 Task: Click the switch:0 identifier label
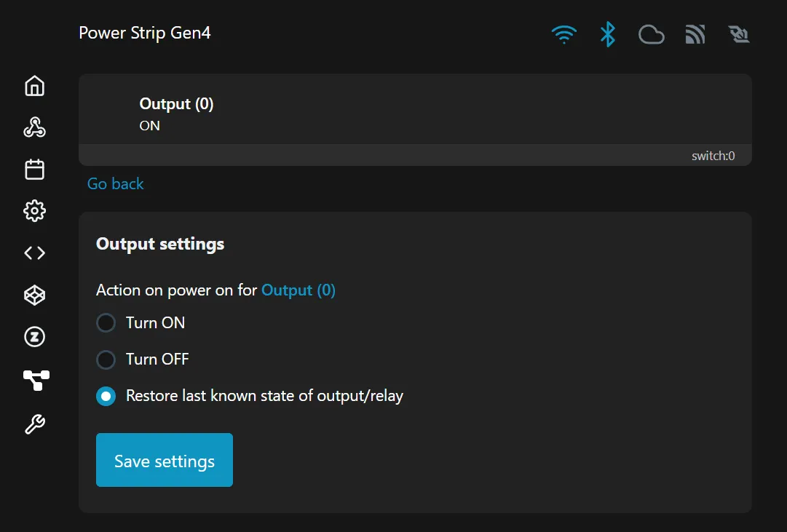point(713,156)
